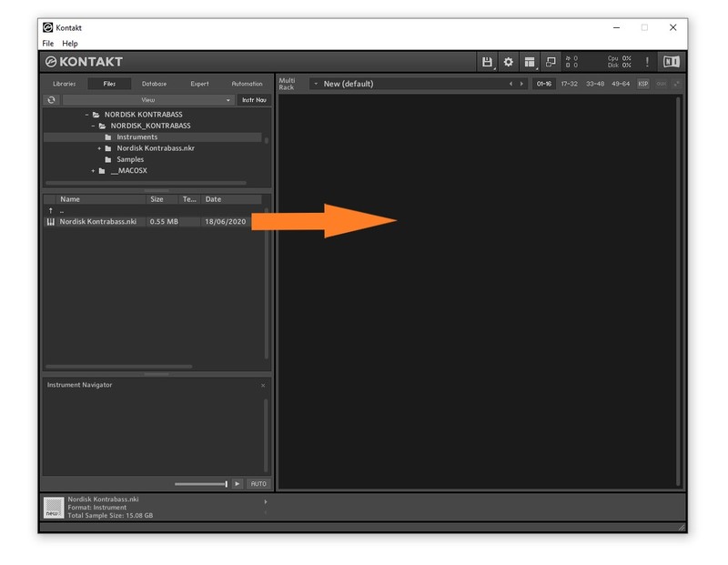This screenshot has height=565, width=728.
Task: Expand the Nordisk Kontrabass.nkr folder
Action: pyautogui.click(x=99, y=148)
